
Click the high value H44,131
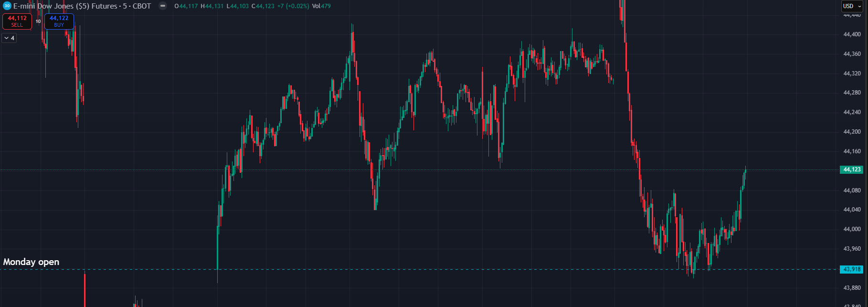click(212, 6)
